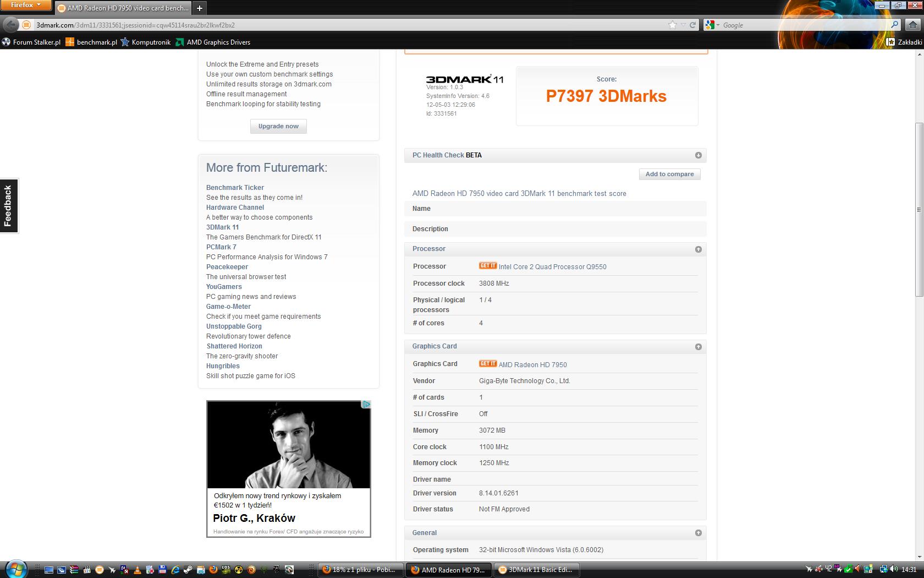Open Internet Explorer from quick launch
Viewport: 924px width, 578px height.
pyautogui.click(x=175, y=570)
